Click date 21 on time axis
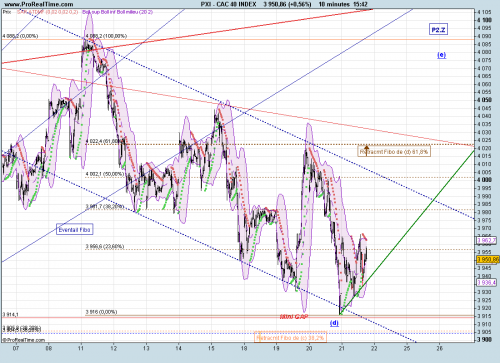 (x=341, y=348)
